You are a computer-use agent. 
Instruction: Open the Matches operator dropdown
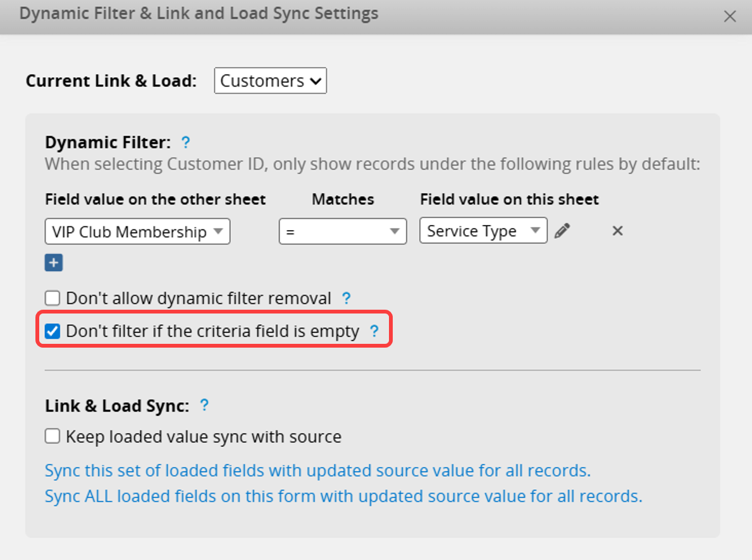(x=342, y=232)
